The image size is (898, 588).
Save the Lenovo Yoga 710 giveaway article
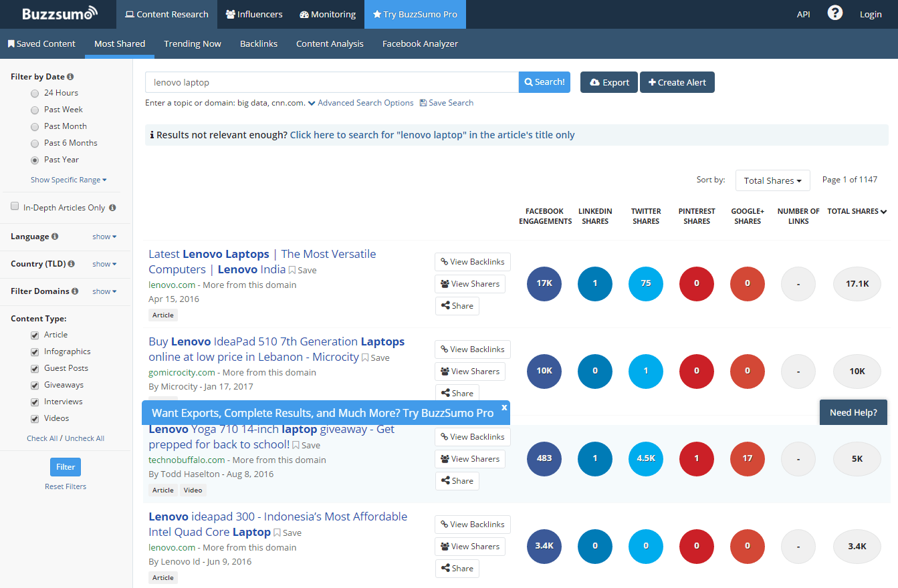(306, 445)
